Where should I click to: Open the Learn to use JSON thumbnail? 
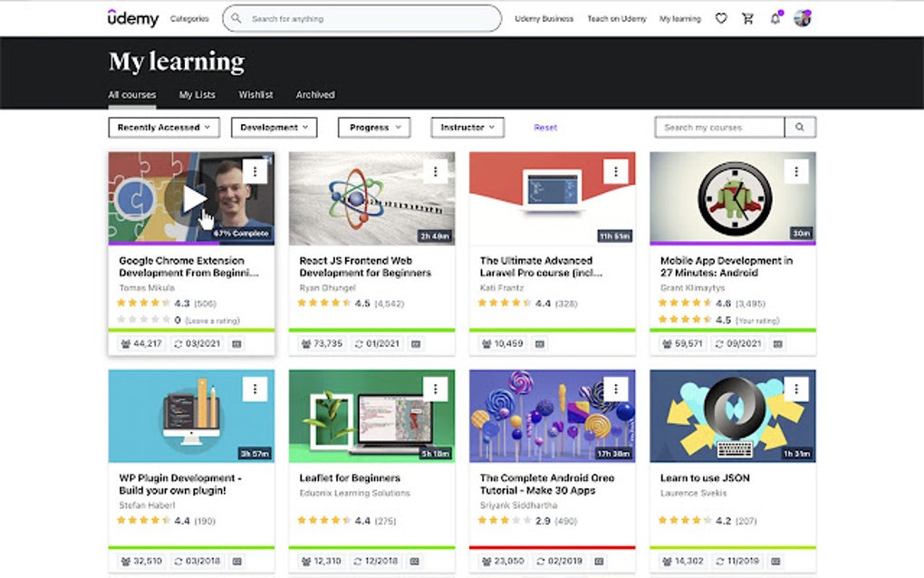733,416
